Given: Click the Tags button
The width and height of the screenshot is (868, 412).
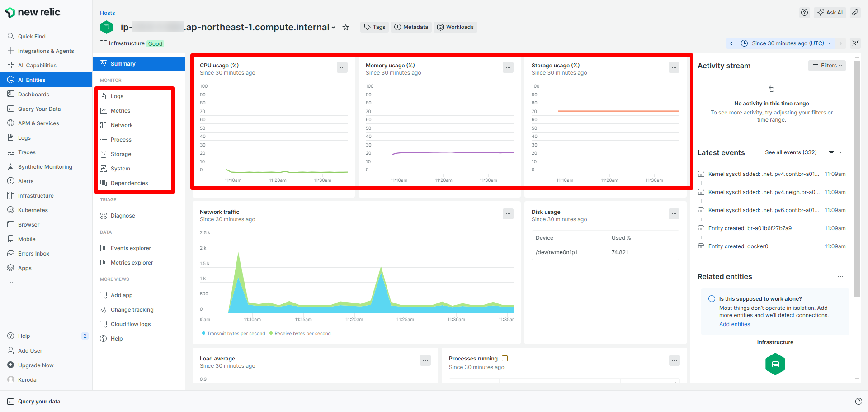Looking at the screenshot, I should (x=375, y=27).
